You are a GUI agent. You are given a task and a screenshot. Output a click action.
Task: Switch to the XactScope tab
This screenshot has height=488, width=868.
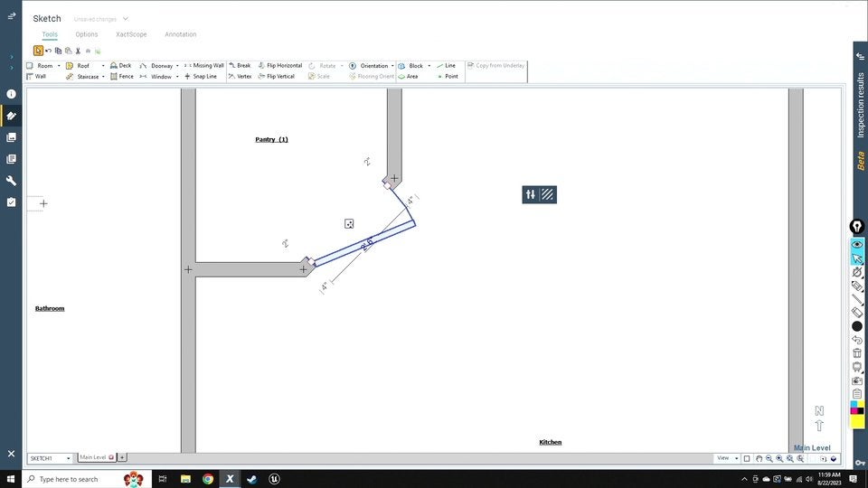(x=131, y=34)
